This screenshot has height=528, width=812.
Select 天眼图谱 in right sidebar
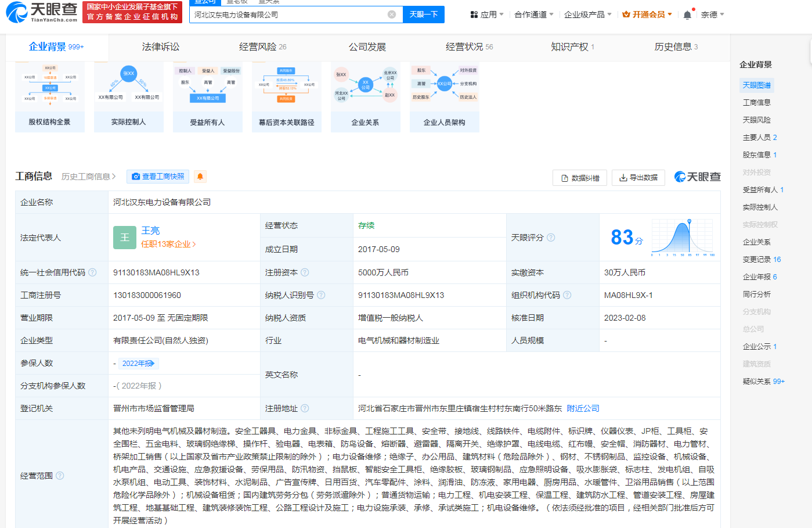coord(757,85)
